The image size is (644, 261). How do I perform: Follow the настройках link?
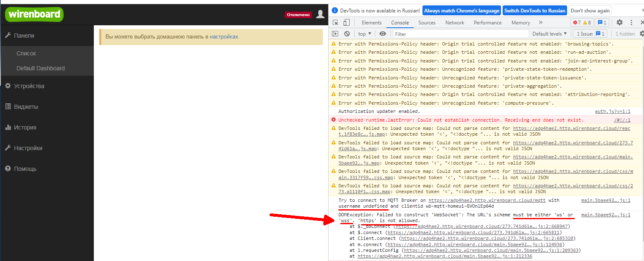(x=224, y=37)
